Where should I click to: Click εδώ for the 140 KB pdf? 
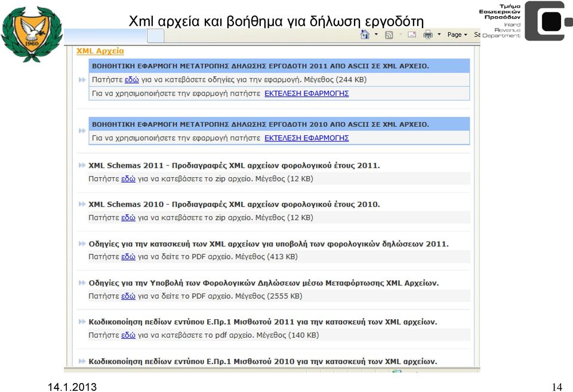[128, 335]
